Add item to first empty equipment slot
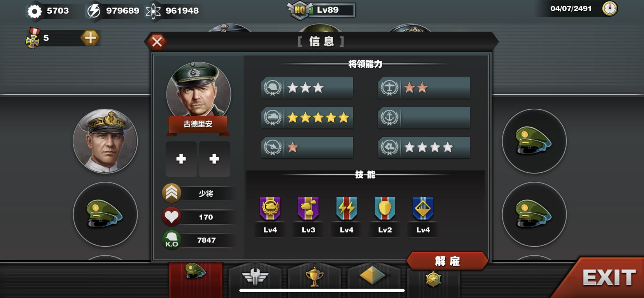Image resolution: width=644 pixels, height=298 pixels. (181, 159)
